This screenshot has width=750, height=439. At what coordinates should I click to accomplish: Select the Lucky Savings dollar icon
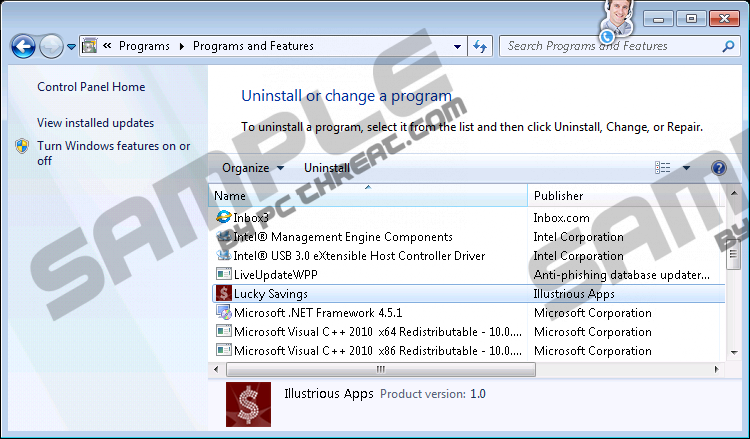[223, 294]
